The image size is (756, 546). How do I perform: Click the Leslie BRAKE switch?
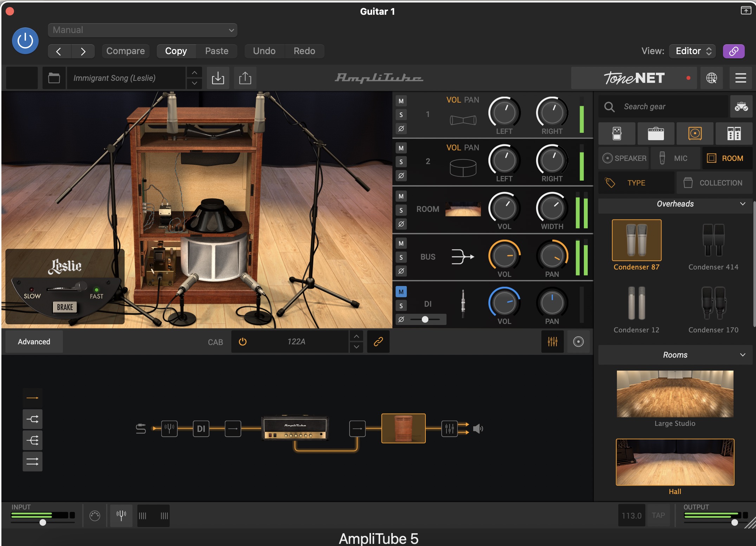click(65, 307)
